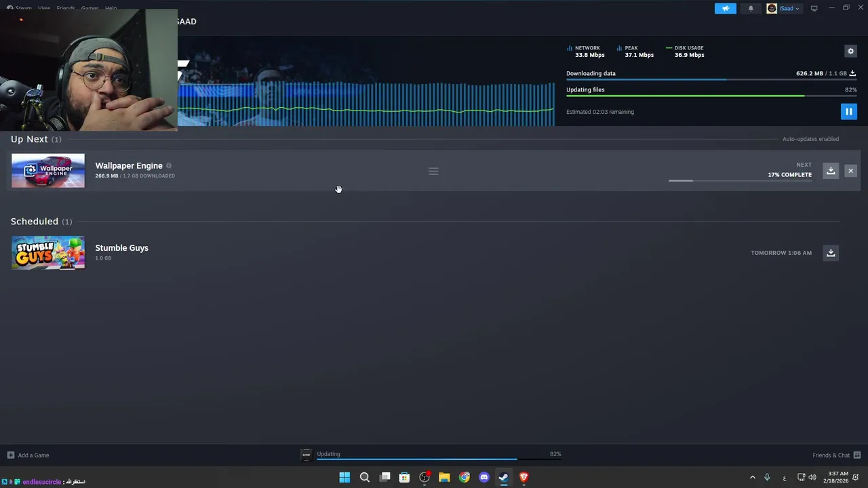Click Wallpaper Engine 17% progress bar
This screenshot has height=488, width=868.
click(x=740, y=181)
